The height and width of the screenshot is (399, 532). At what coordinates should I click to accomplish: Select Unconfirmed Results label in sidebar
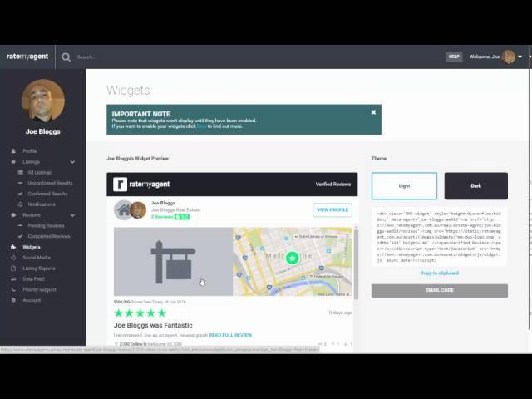[x=50, y=183]
